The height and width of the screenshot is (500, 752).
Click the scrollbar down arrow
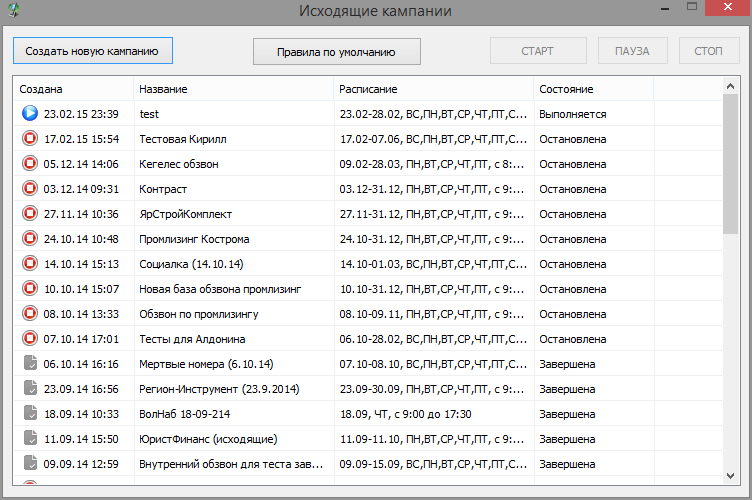(x=730, y=476)
